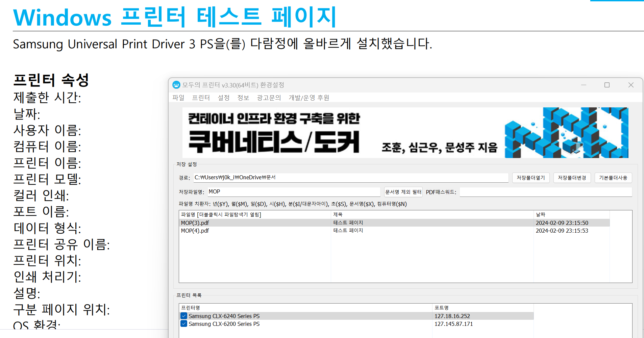This screenshot has width=644, height=338.
Task: Select the MOP(3).pdf file row
Action: [394, 223]
